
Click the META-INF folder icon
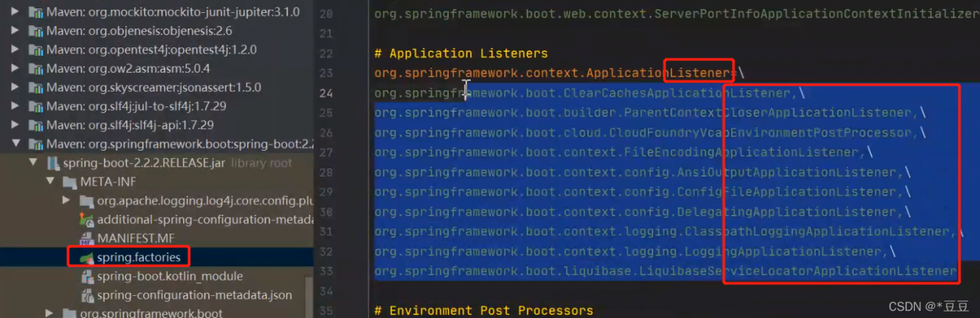coord(70,182)
